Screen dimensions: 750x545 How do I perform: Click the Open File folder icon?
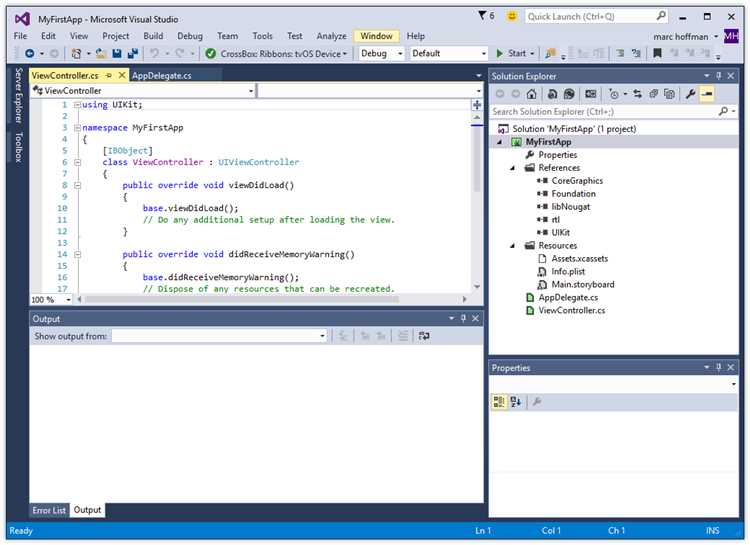[x=101, y=54]
